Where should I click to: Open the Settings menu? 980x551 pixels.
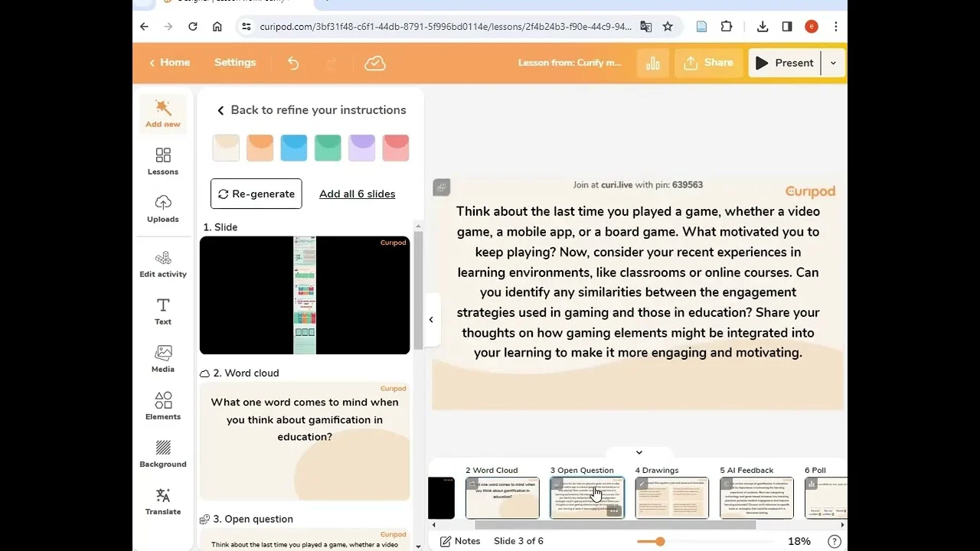click(235, 63)
